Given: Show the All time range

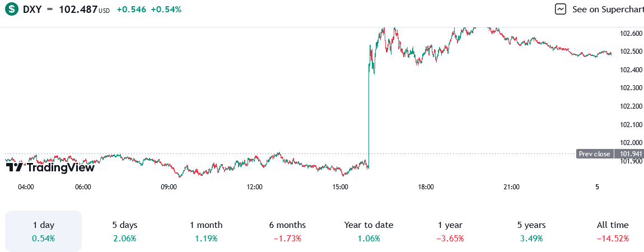Looking at the screenshot, I should coord(613,231).
